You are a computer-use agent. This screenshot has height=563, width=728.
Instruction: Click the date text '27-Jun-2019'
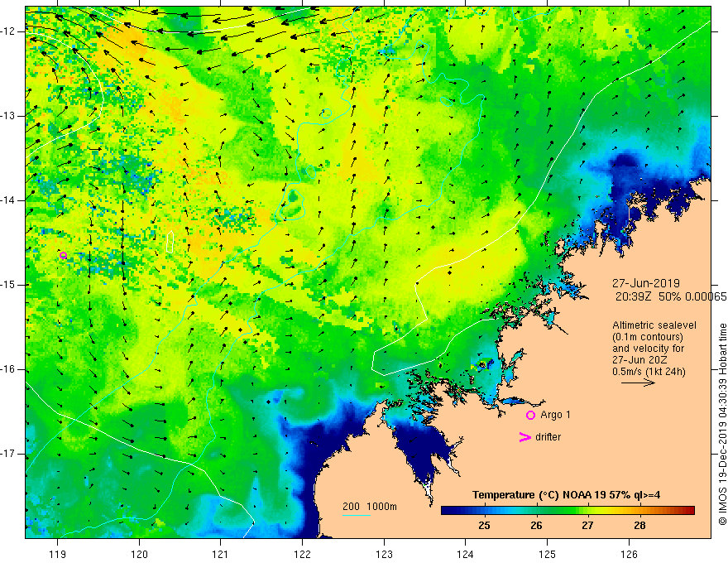click(646, 283)
